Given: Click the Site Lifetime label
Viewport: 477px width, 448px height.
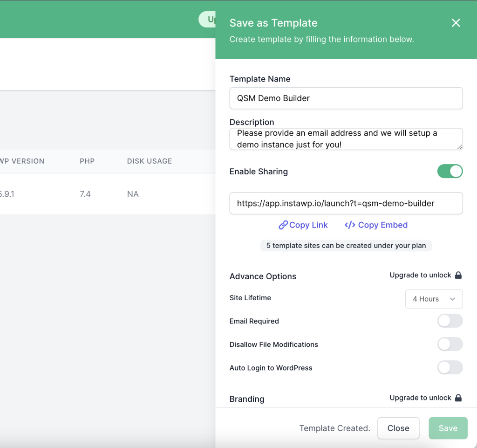Looking at the screenshot, I should click(x=250, y=297).
